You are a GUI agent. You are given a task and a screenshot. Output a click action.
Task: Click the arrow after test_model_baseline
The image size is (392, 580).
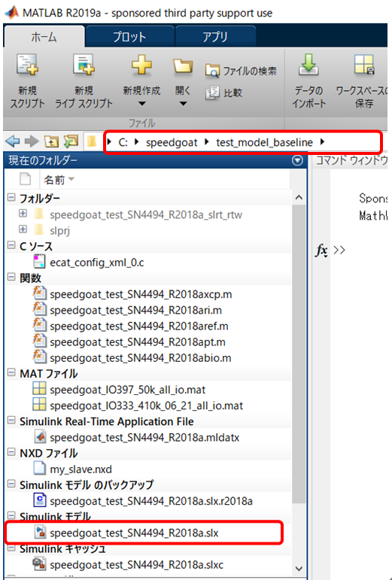pyautogui.click(x=322, y=141)
